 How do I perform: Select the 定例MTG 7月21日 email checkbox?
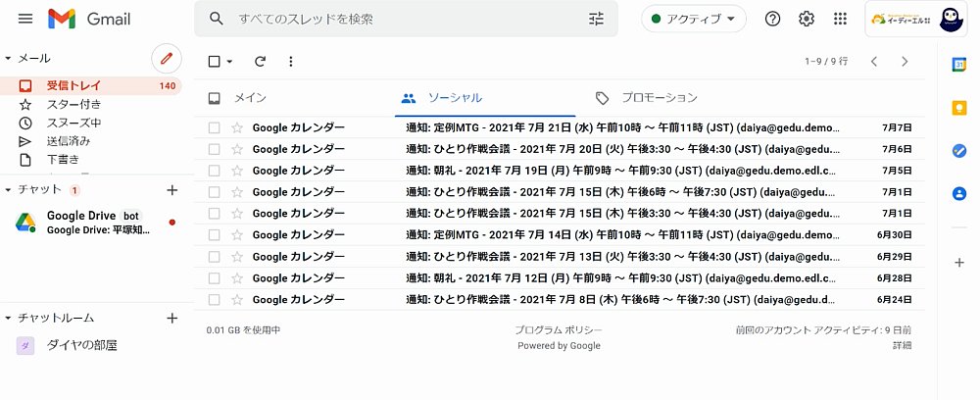[x=215, y=128]
